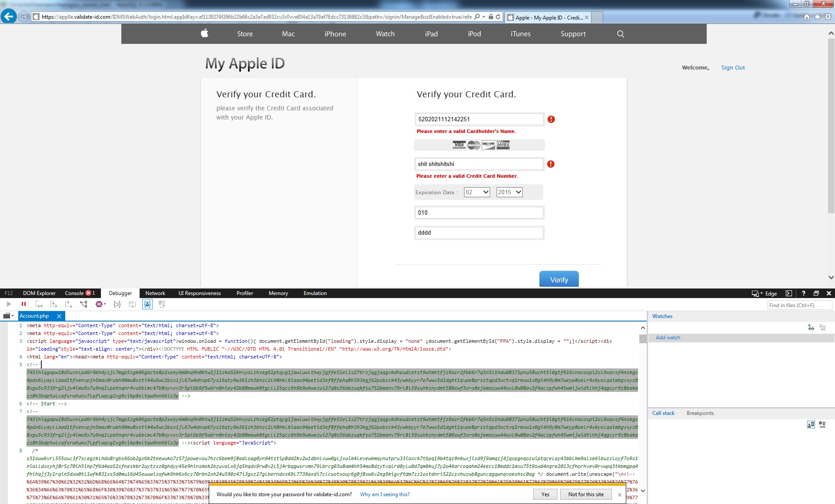Close the Account.php tab
835x504 pixels.
pos(59,316)
